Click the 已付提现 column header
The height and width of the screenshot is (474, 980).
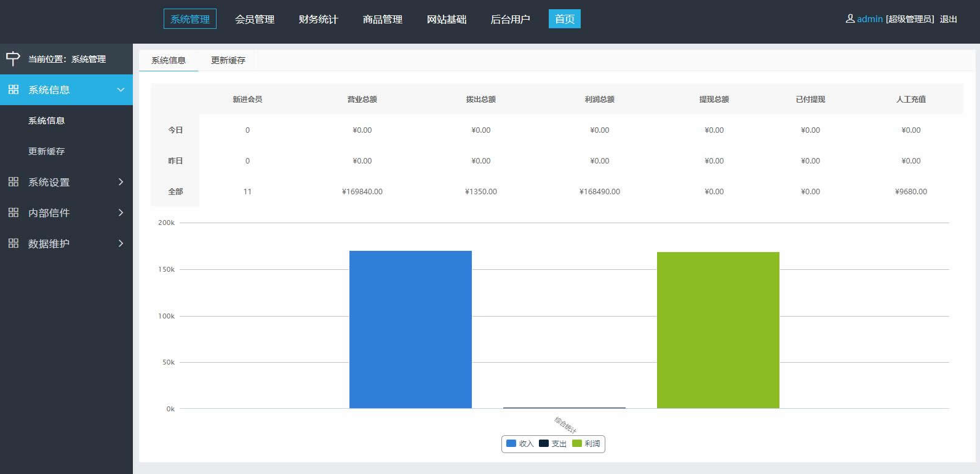[810, 99]
